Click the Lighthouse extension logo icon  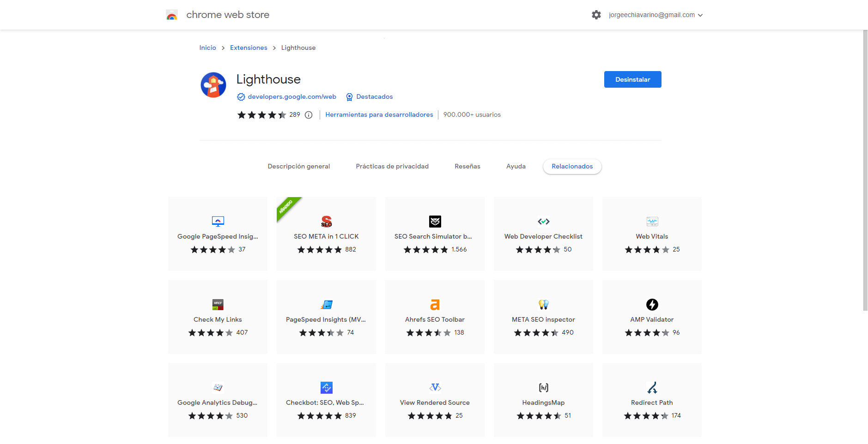click(213, 85)
